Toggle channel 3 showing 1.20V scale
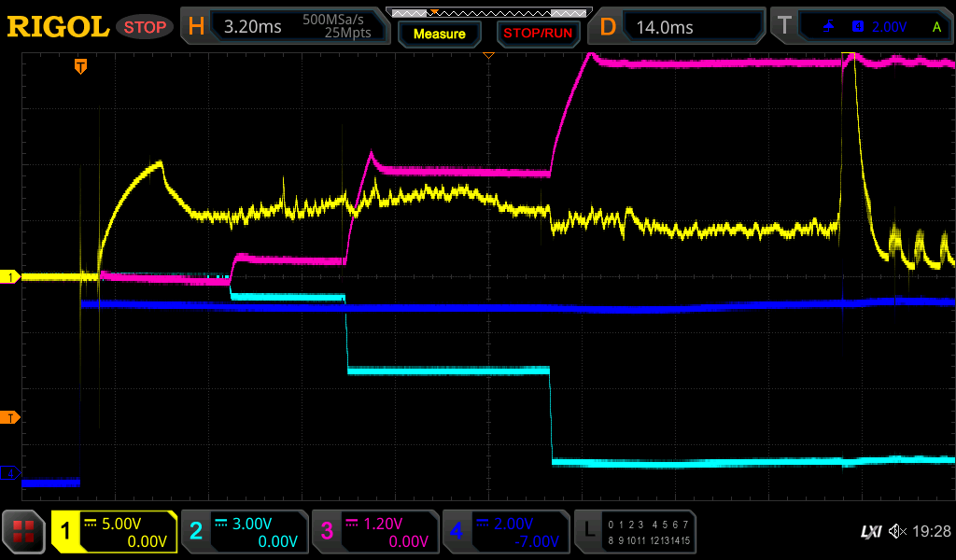Viewport: 956px width, 560px height. pyautogui.click(x=374, y=532)
